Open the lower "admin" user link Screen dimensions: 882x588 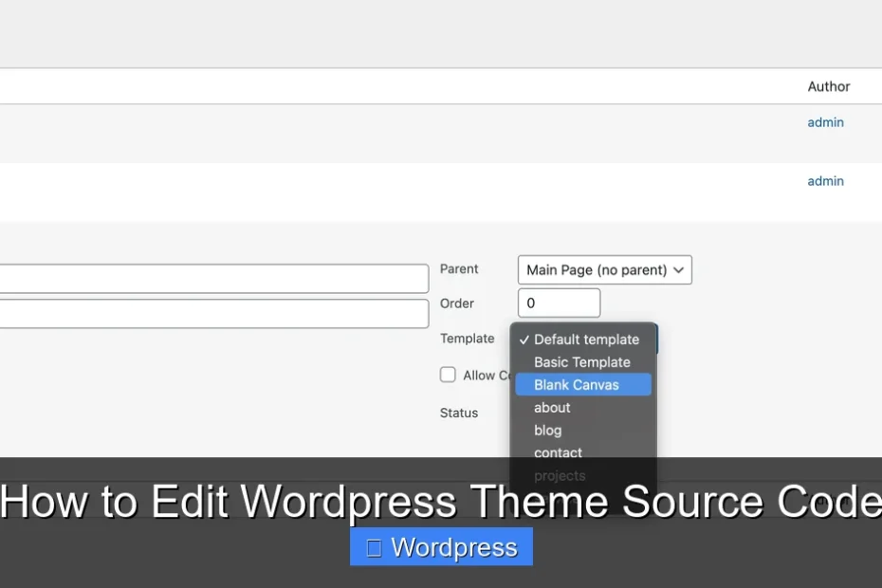[824, 180]
